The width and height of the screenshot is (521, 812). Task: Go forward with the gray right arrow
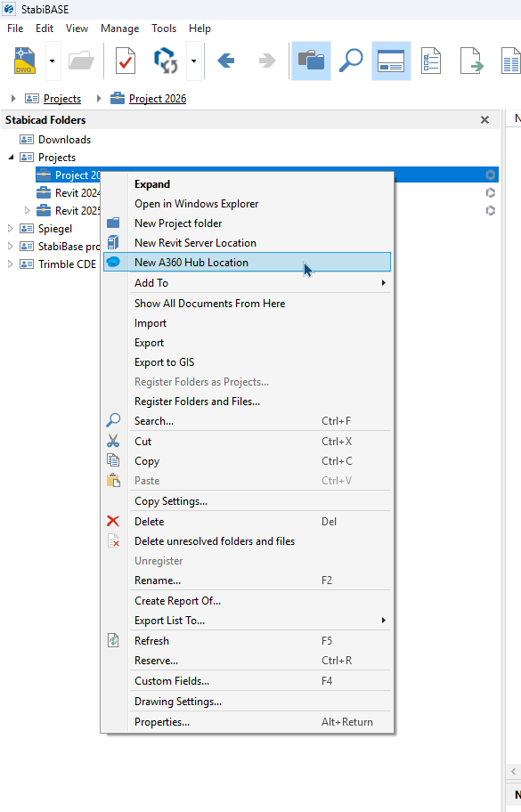pyautogui.click(x=267, y=61)
